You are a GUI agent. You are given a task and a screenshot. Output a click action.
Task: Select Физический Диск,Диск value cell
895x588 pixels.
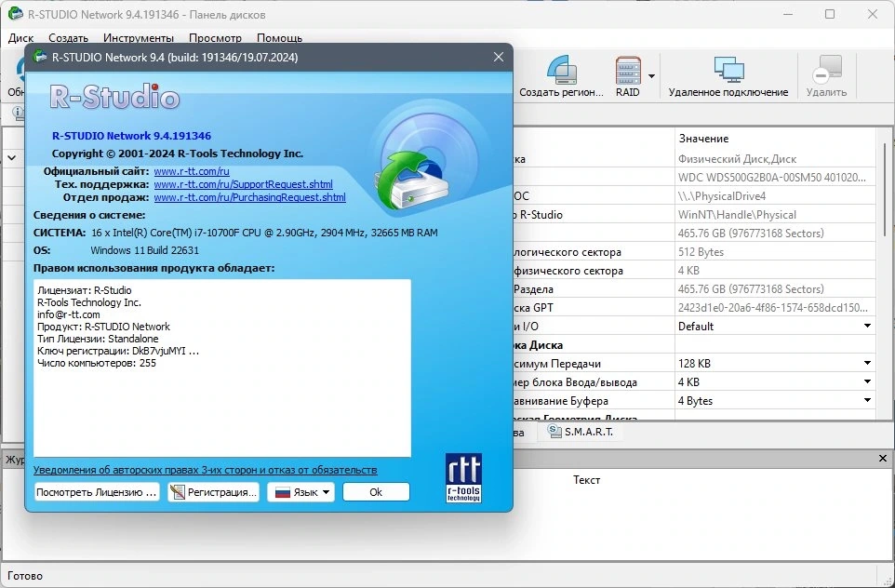pos(775,159)
